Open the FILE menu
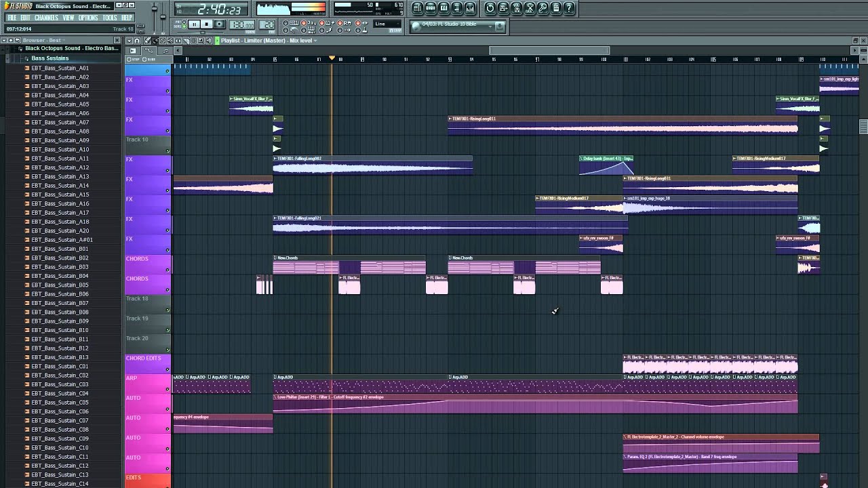The width and height of the screenshot is (868, 488). coord(12,18)
